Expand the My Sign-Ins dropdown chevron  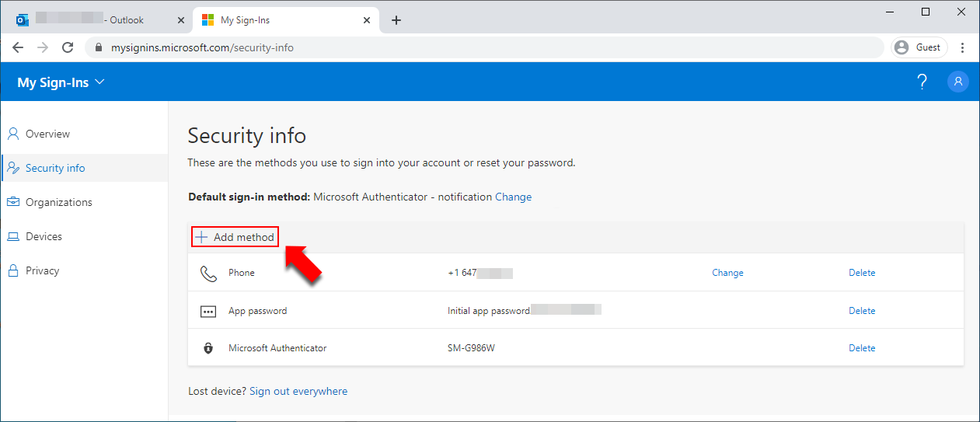(x=99, y=82)
